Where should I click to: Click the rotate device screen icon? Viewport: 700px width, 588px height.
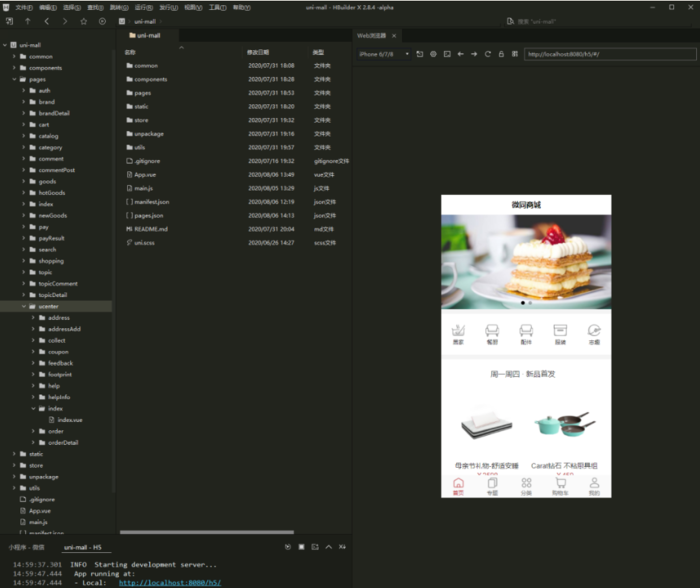[420, 54]
